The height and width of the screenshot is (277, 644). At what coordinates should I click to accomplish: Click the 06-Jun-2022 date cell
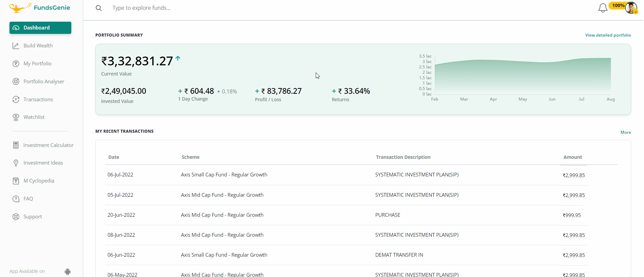pos(121,255)
